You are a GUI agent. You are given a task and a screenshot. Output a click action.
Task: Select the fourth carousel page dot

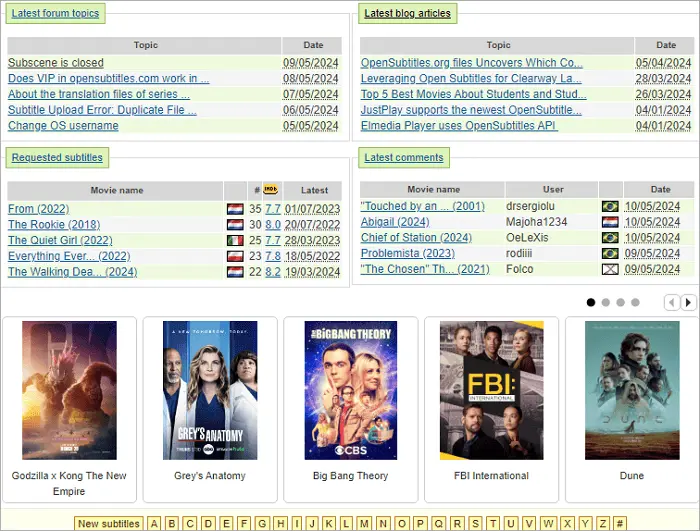[635, 302]
